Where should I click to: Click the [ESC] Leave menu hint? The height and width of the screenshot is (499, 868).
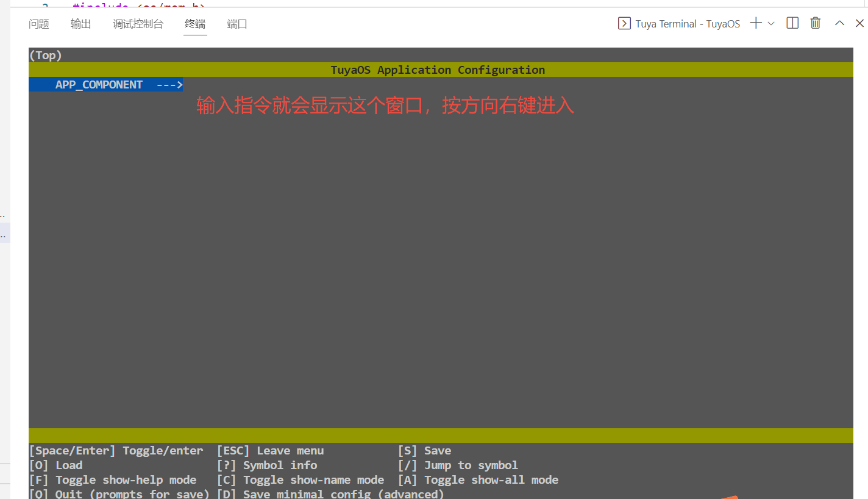(x=270, y=450)
